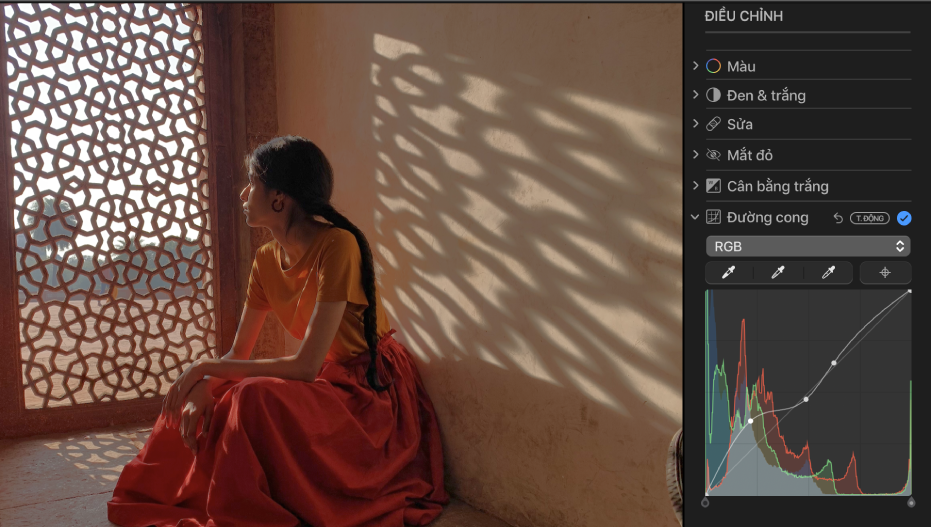Click the Màu color ring icon
931x529 pixels.
click(713, 66)
